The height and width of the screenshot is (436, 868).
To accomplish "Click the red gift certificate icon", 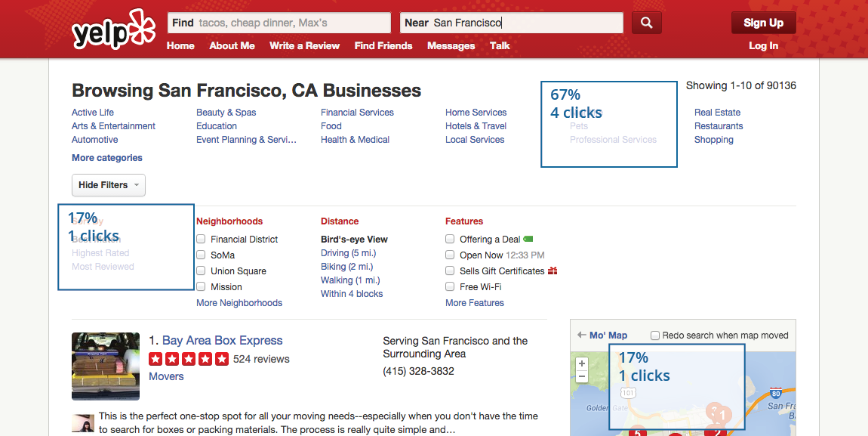I will (x=553, y=271).
